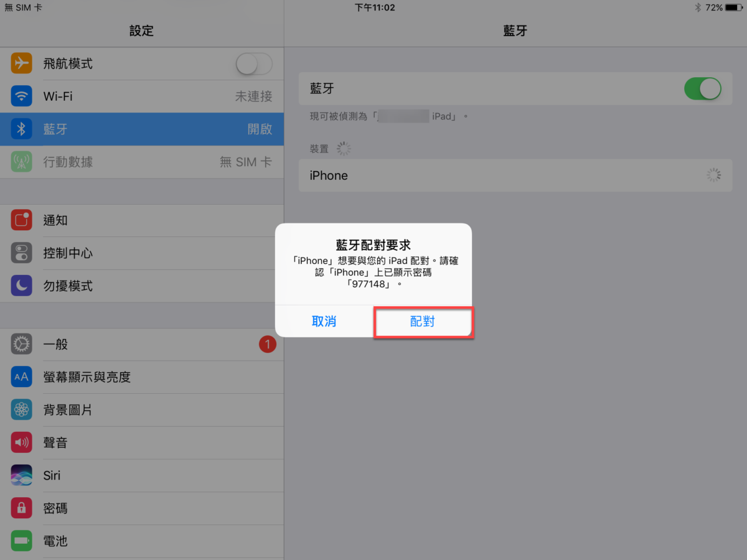Tap the General gear icon
This screenshot has width=747, height=560.
pos(22,344)
